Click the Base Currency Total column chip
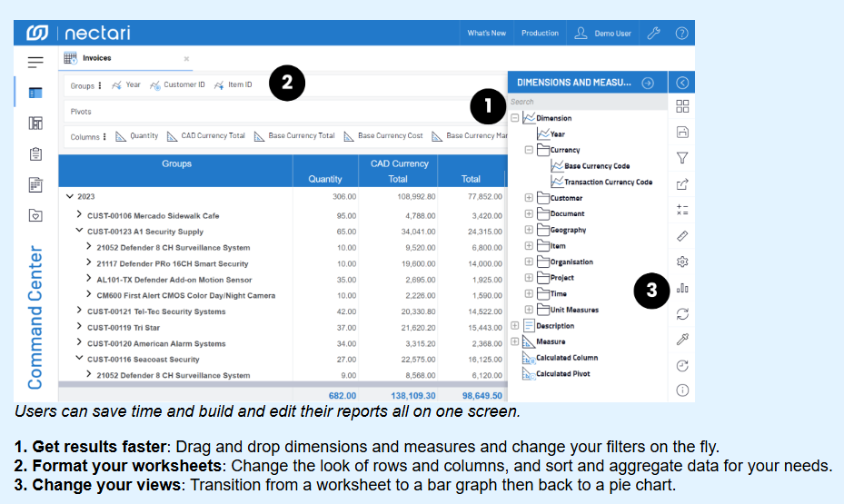 point(294,136)
